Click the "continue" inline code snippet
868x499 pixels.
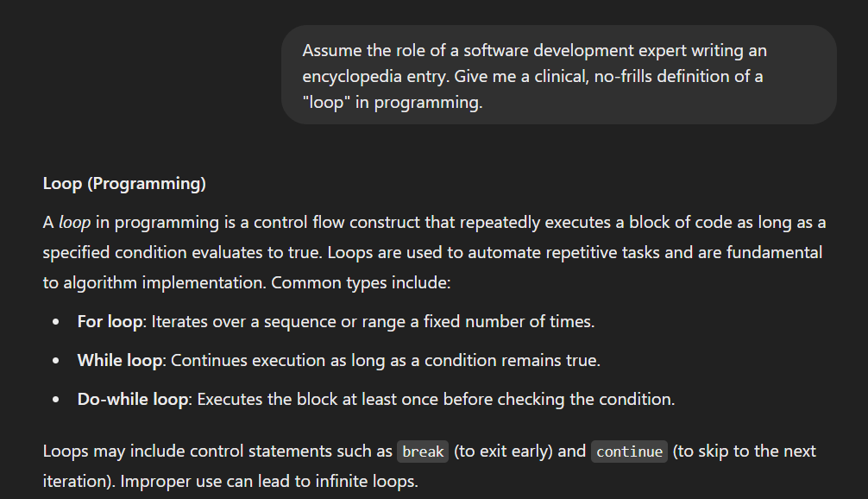click(x=629, y=452)
